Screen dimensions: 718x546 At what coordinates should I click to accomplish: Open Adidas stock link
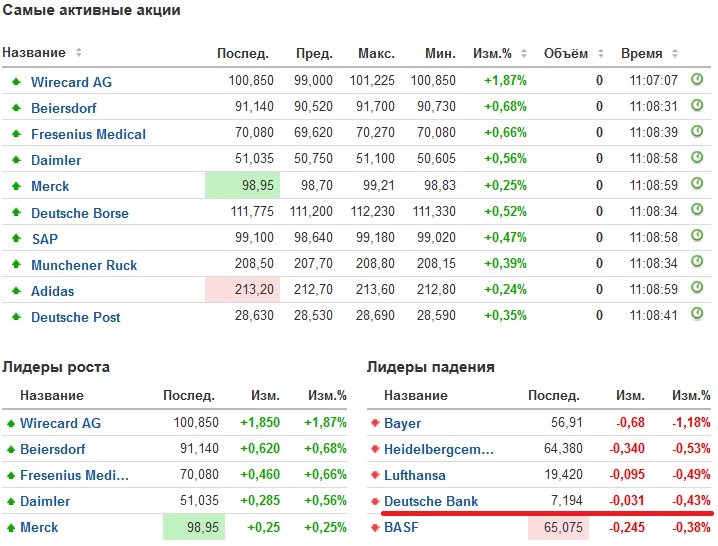(x=52, y=291)
